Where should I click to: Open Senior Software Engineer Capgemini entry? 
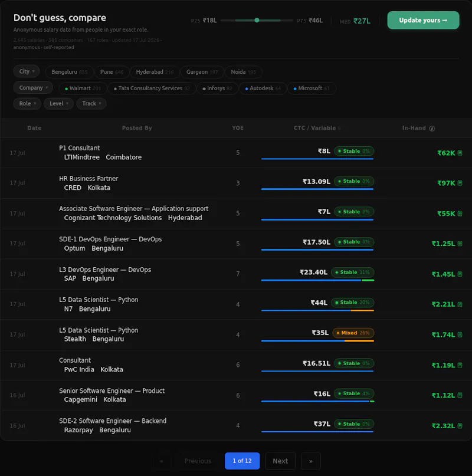pos(235,395)
